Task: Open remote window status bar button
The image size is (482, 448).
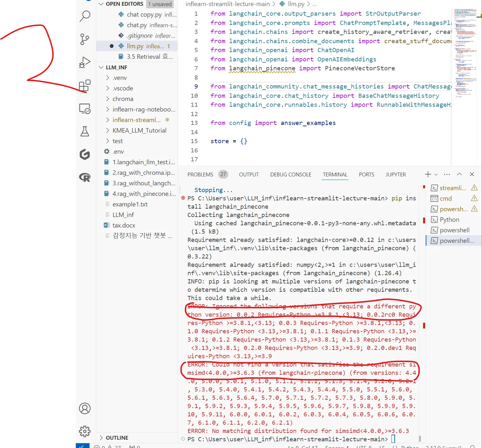Action: point(83,446)
